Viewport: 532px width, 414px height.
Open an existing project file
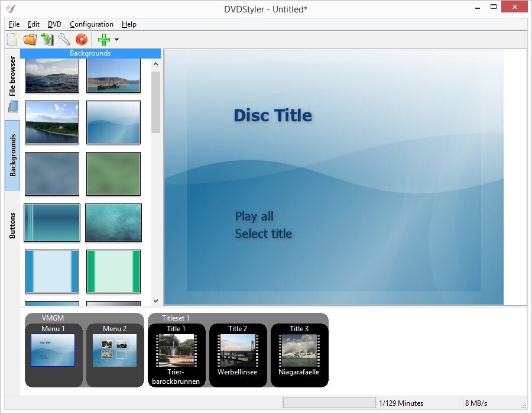pos(30,39)
